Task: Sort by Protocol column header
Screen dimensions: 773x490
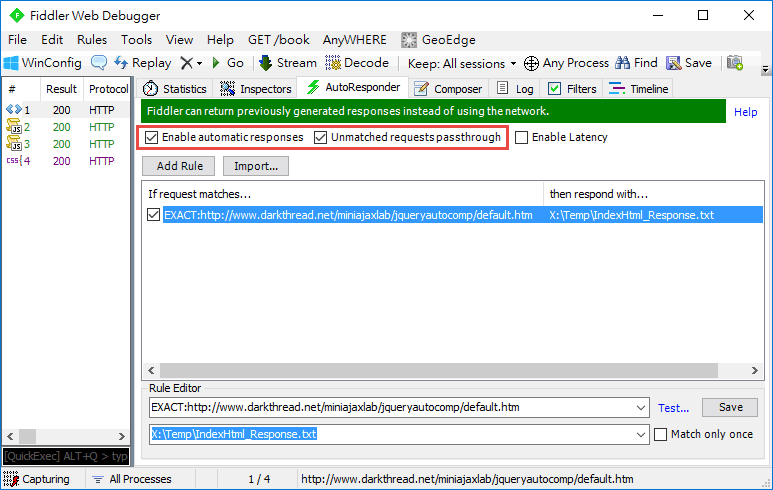Action: 107,89
